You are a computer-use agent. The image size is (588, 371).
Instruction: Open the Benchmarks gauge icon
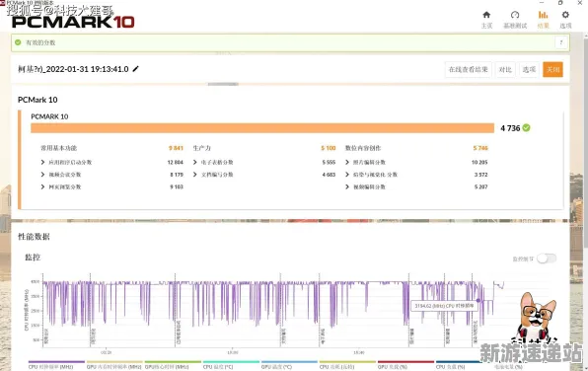(x=515, y=15)
